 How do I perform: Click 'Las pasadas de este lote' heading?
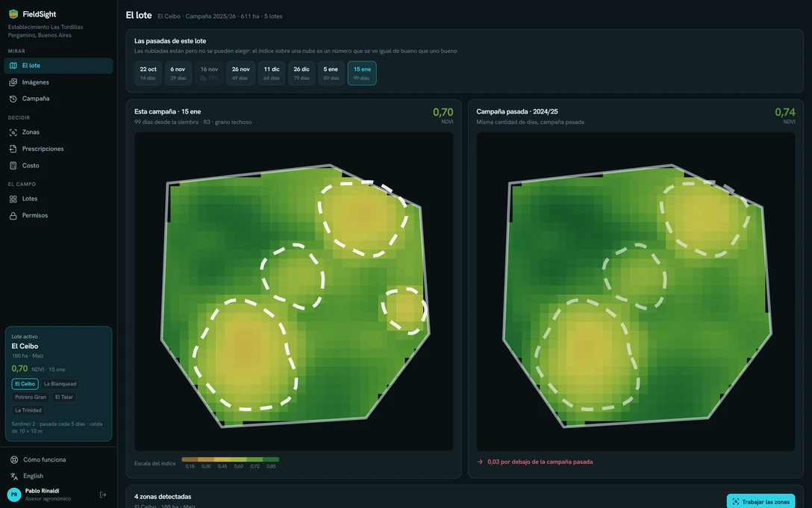tap(170, 41)
